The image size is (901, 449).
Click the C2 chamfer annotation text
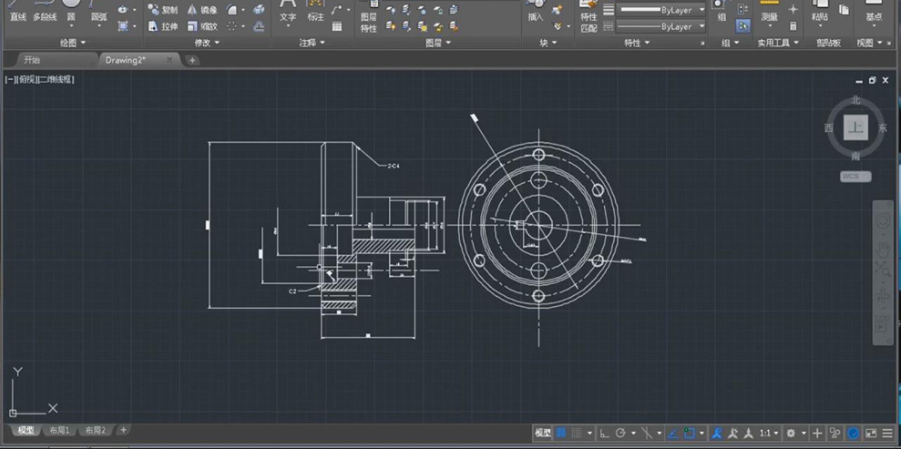pos(292,291)
